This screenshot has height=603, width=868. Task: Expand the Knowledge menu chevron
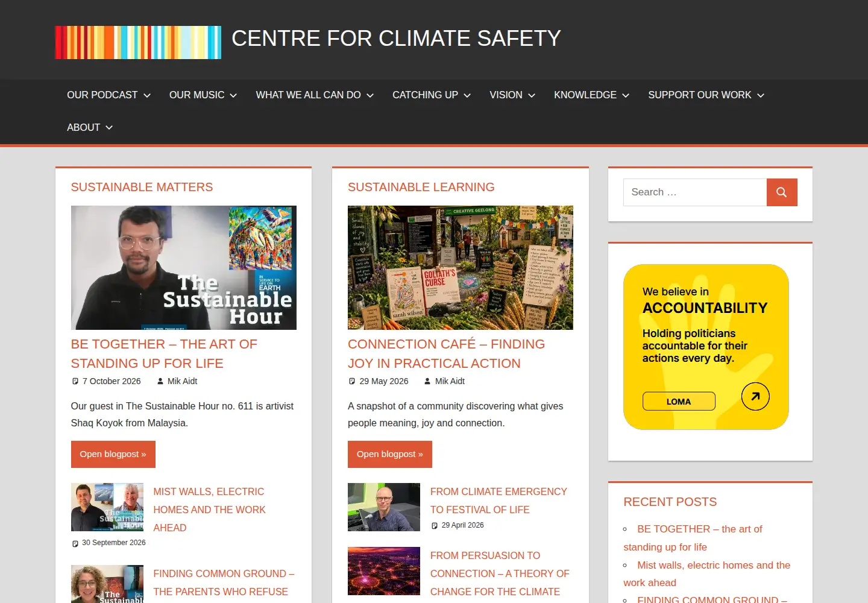[626, 95]
